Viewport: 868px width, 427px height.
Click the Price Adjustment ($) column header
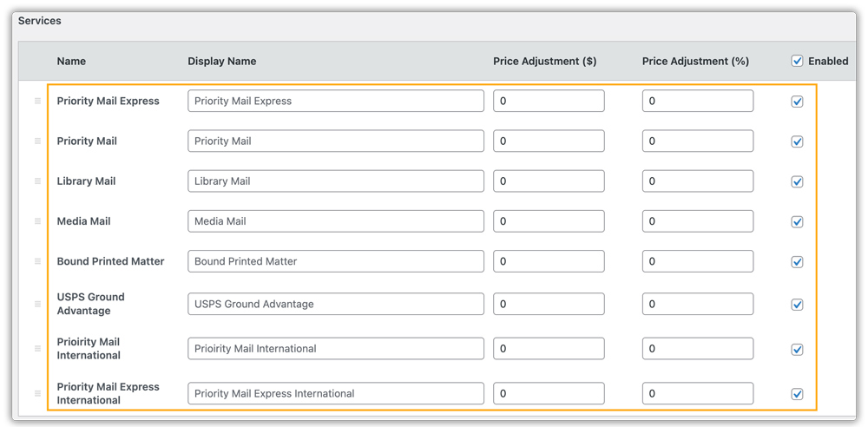tap(545, 62)
